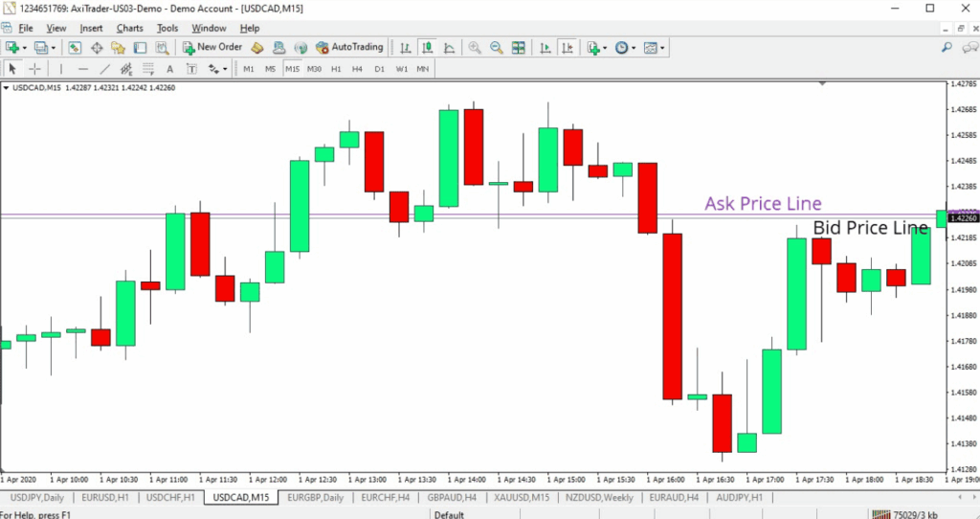Expand the New Chart dropdown arrow
Viewport: 980px width, 519px height.
pos(24,48)
